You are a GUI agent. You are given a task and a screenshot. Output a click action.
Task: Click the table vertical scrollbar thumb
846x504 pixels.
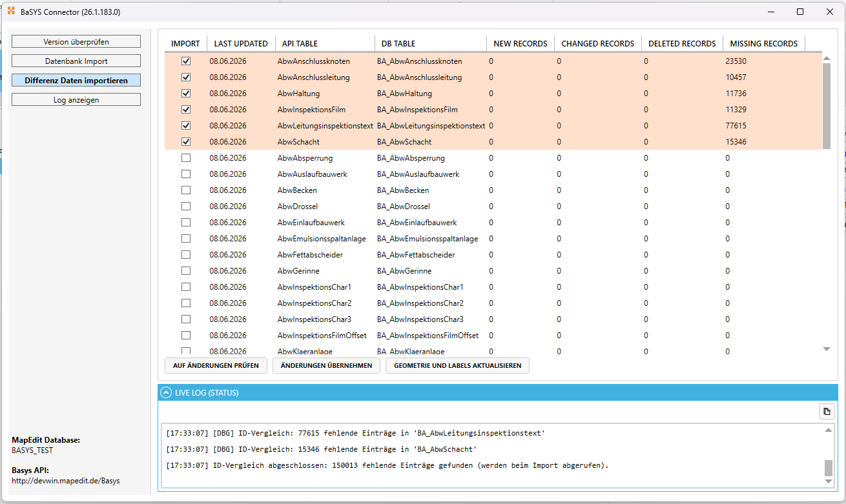coord(827,106)
